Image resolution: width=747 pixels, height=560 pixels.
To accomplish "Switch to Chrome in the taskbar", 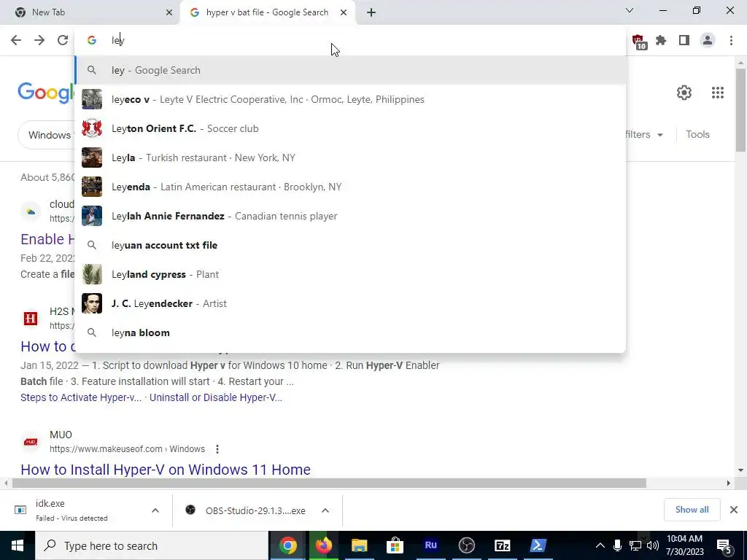I will (x=287, y=545).
